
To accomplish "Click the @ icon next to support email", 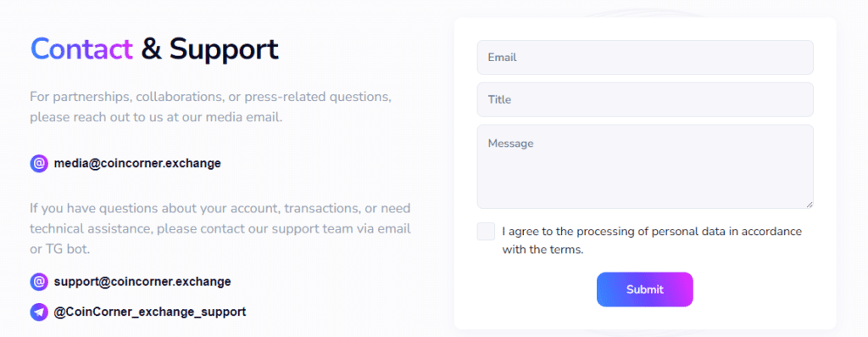I will click(x=39, y=282).
